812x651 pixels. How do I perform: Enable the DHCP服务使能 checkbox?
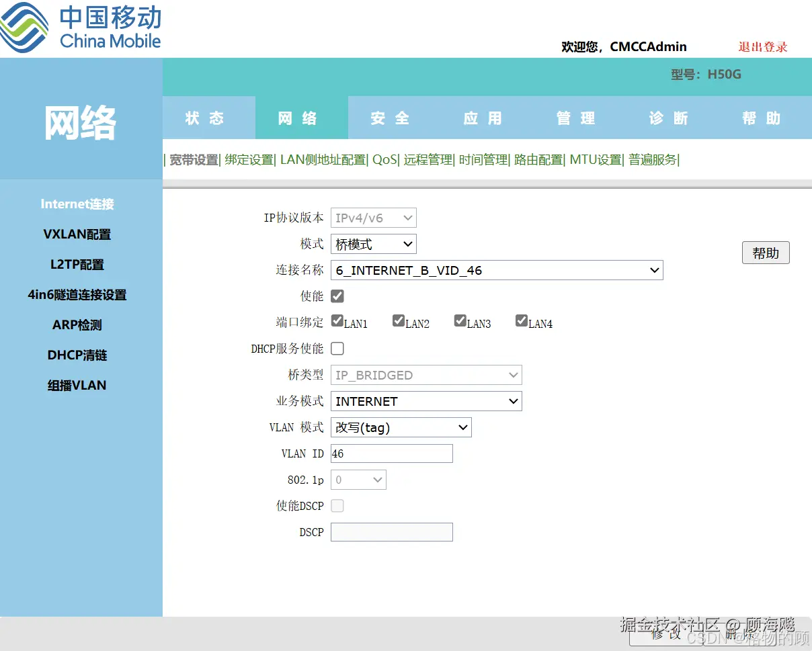[337, 348]
